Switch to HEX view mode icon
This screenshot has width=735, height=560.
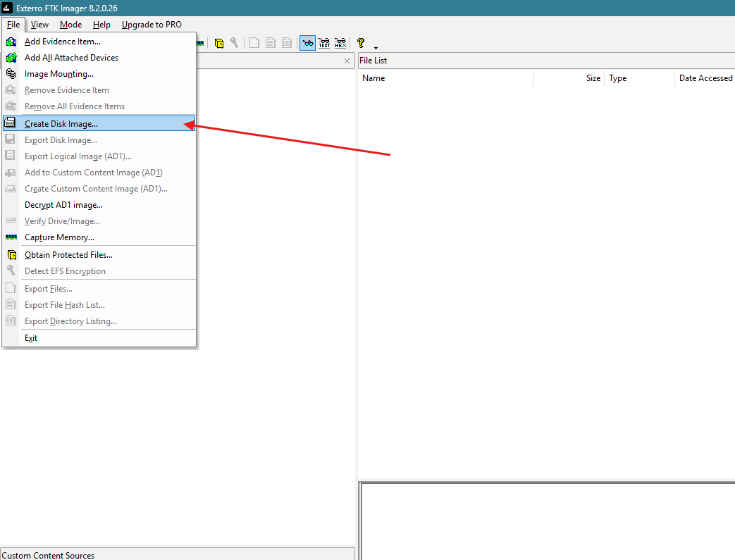pos(340,43)
